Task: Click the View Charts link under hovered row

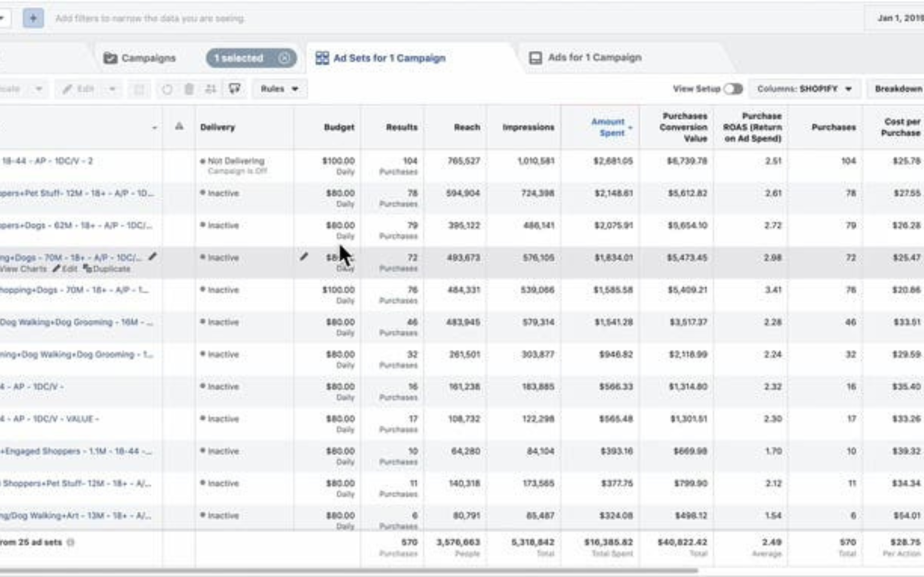Action: [x=23, y=269]
